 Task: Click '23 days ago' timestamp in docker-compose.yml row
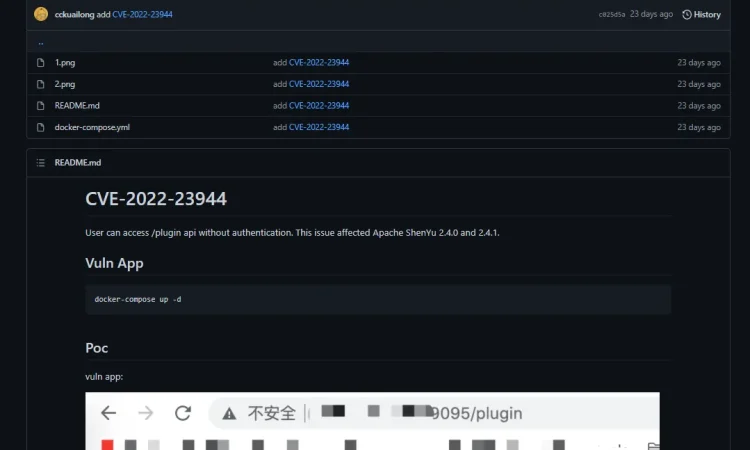click(x=699, y=127)
